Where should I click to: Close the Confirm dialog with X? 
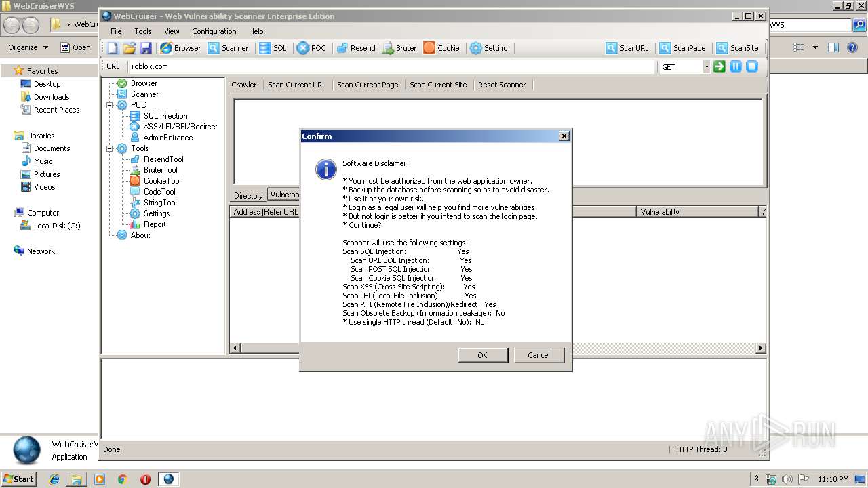(564, 136)
